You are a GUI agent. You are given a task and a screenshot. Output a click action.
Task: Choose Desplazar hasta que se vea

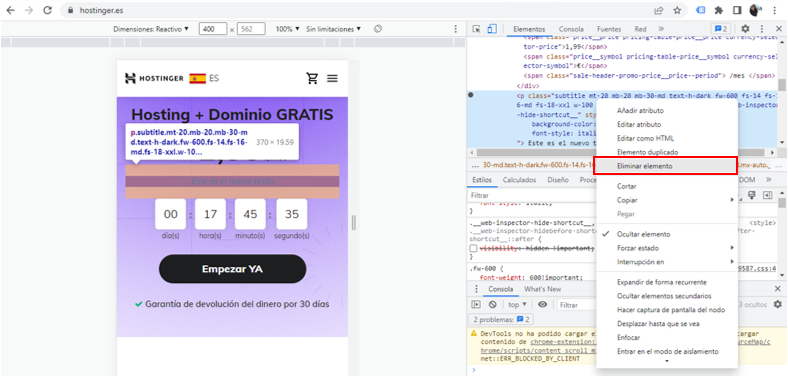coord(667,324)
